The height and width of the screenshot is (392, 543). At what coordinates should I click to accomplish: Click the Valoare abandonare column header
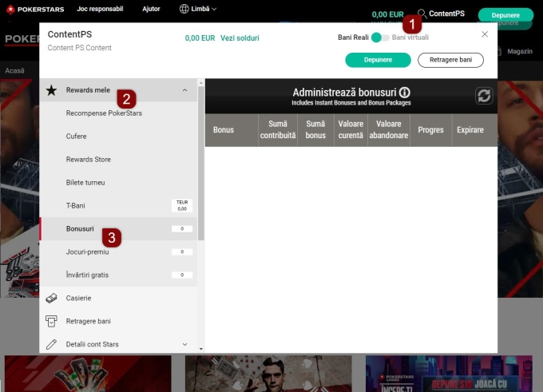pyautogui.click(x=389, y=130)
